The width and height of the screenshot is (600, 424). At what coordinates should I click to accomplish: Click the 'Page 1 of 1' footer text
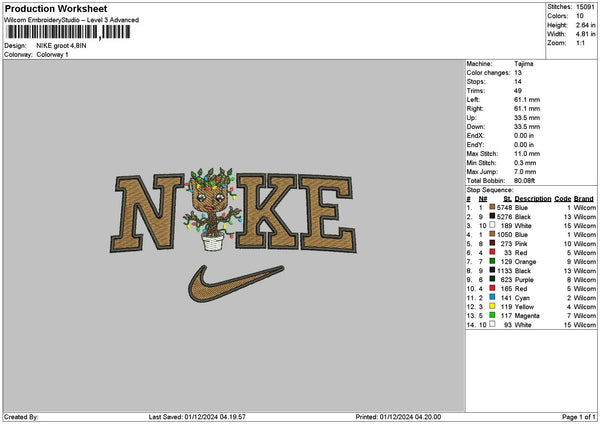(x=579, y=417)
